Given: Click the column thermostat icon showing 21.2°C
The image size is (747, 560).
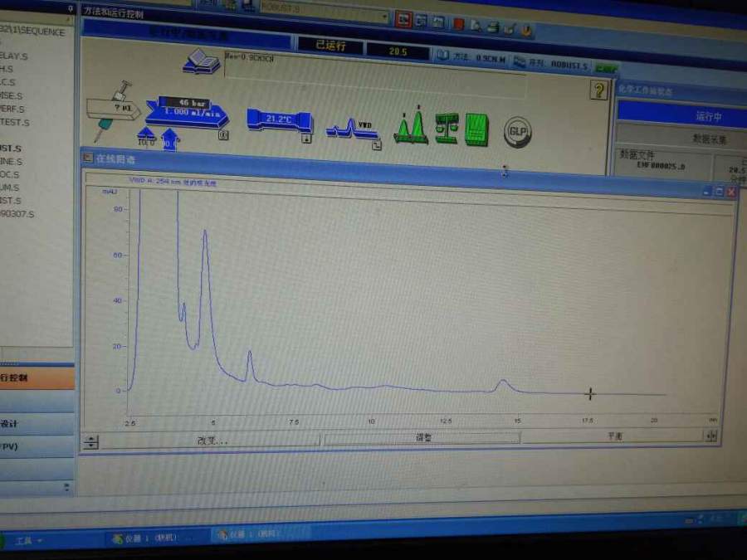Looking at the screenshot, I should [x=280, y=120].
